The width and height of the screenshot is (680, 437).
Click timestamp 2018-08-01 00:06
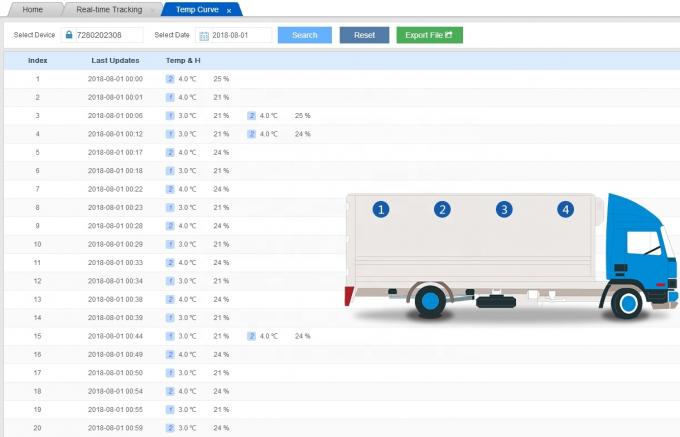coord(115,116)
